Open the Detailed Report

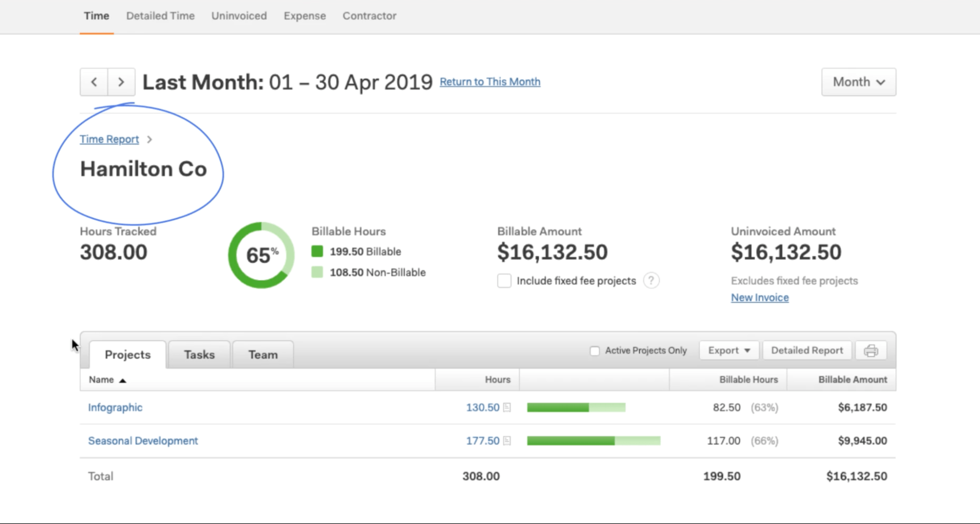pos(807,350)
